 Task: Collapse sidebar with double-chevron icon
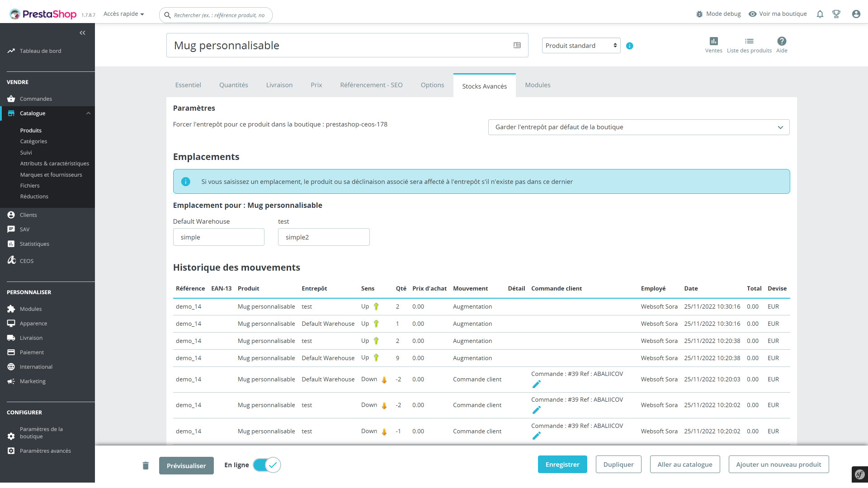click(x=82, y=33)
